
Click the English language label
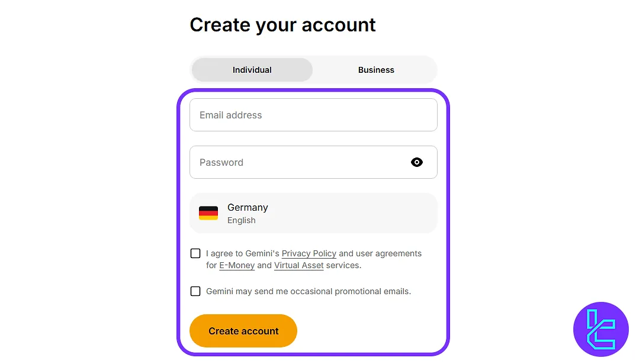(x=242, y=220)
